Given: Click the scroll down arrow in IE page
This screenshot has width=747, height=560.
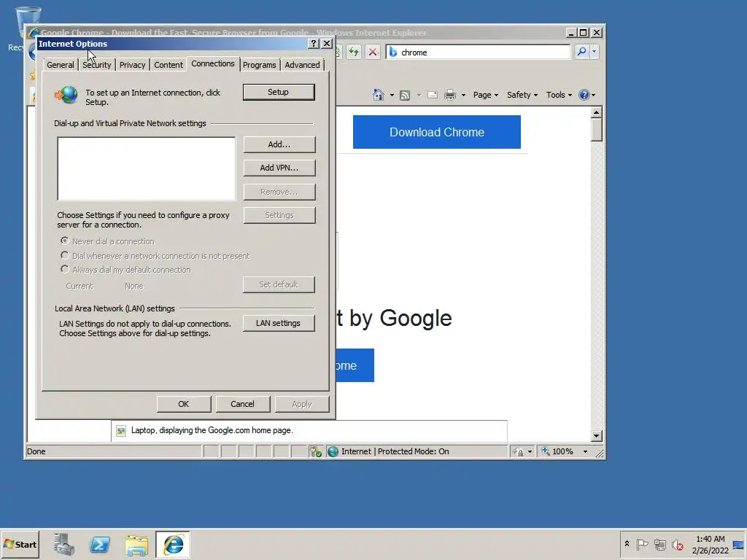Looking at the screenshot, I should (597, 436).
